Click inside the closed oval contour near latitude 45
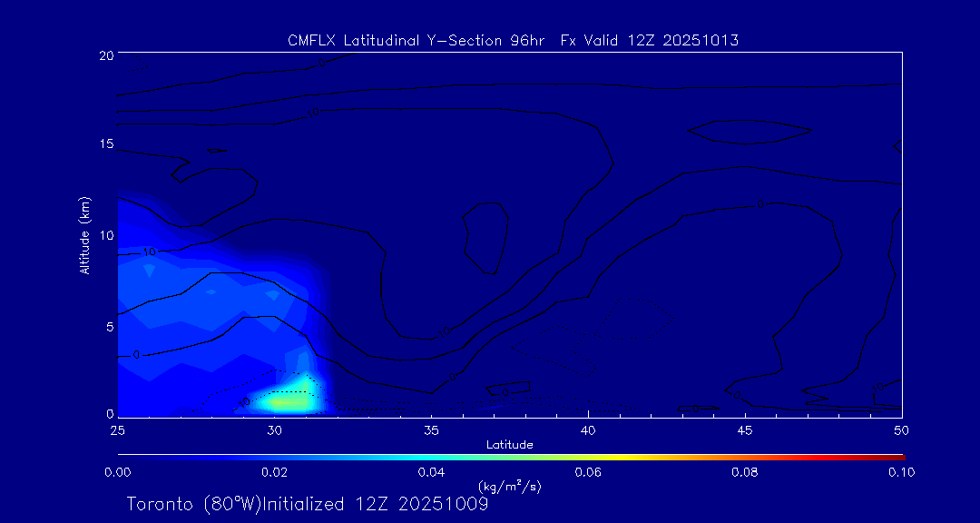 (x=749, y=133)
